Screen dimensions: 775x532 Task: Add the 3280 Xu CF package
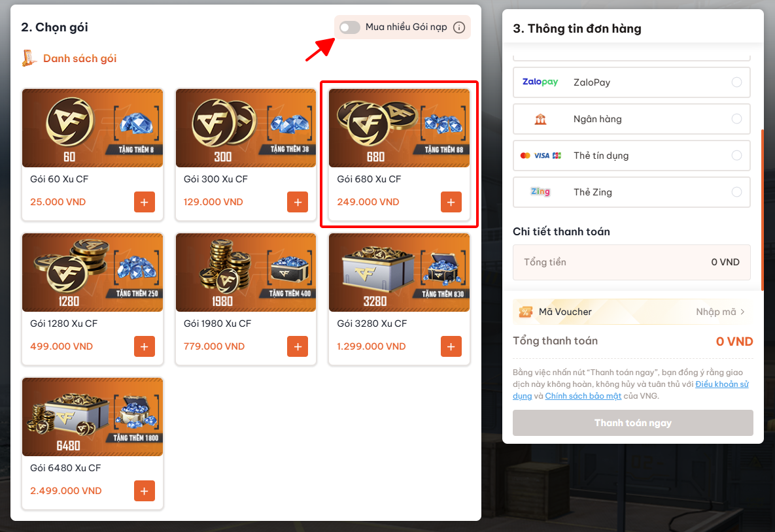451,346
